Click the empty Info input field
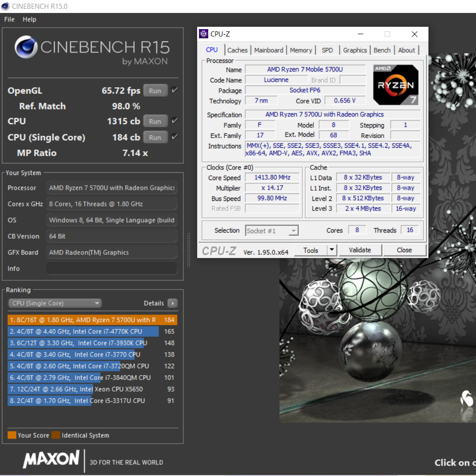 tap(112, 268)
